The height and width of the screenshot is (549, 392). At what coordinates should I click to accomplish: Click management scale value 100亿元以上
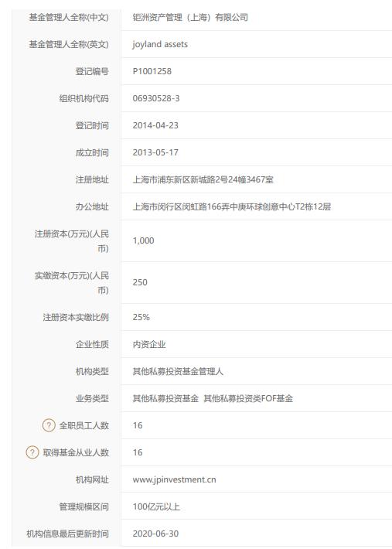coord(156,506)
